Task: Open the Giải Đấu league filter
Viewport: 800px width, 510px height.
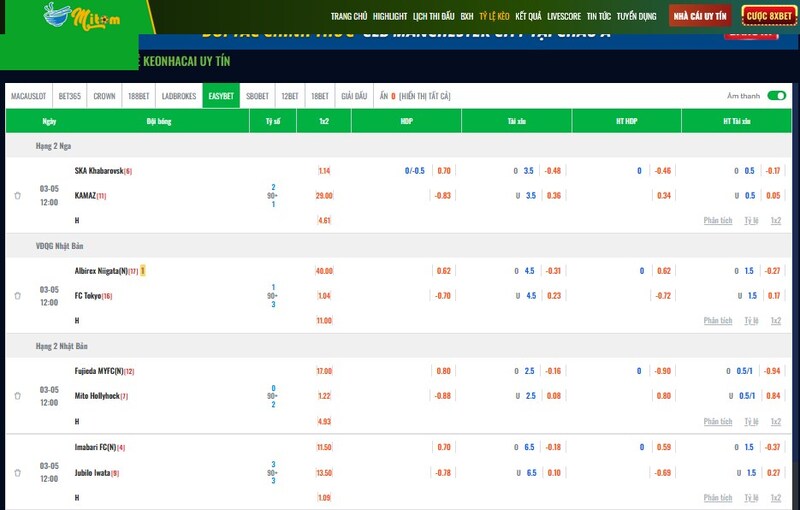Action: (x=354, y=96)
